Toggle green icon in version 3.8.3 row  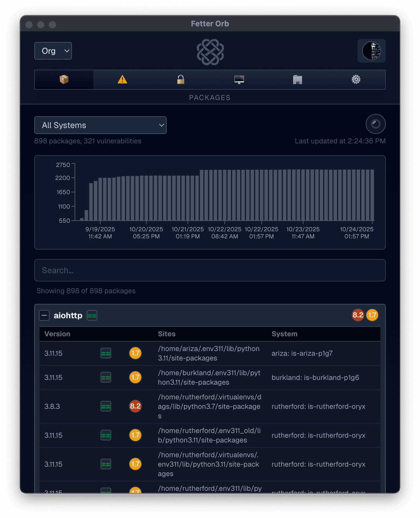click(x=106, y=406)
